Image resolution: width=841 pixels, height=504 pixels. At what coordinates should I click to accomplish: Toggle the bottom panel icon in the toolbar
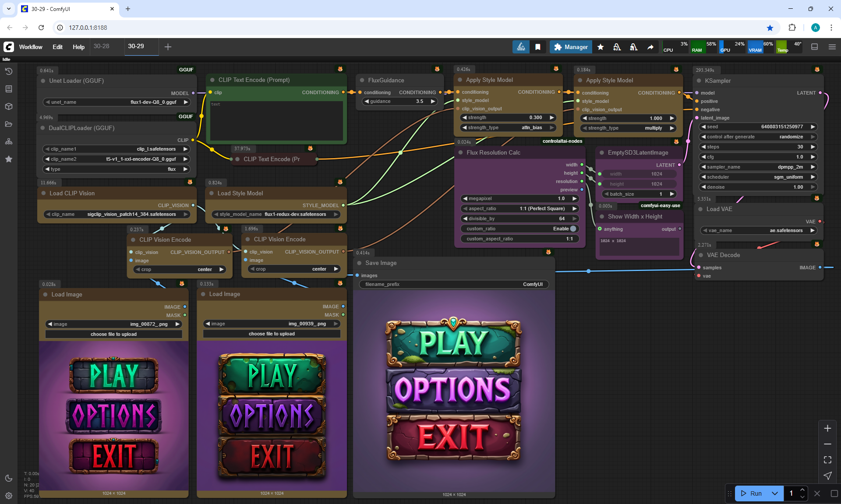815,47
